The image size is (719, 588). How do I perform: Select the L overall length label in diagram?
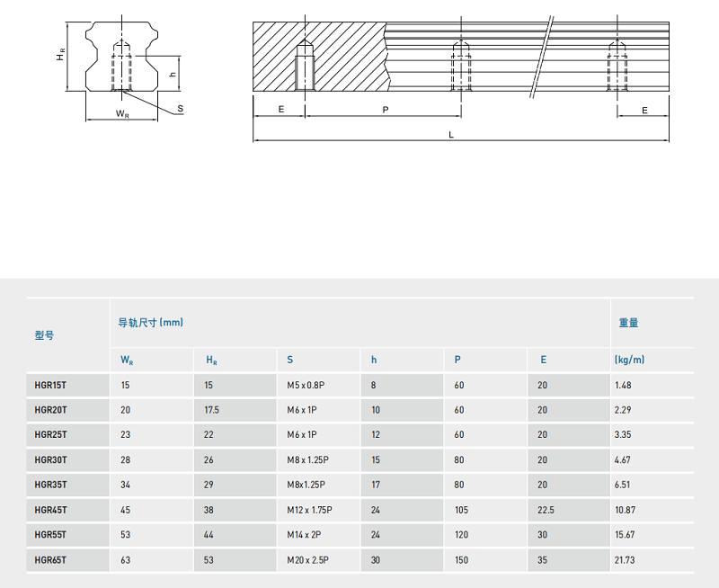pyautogui.click(x=451, y=135)
